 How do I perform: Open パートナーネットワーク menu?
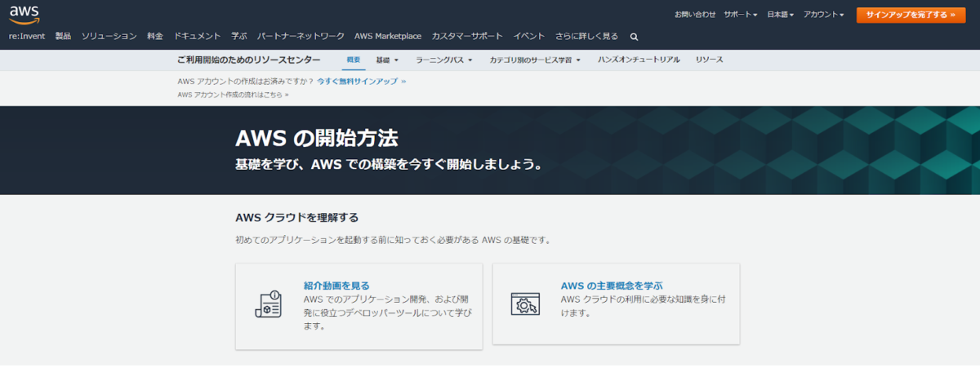(301, 37)
